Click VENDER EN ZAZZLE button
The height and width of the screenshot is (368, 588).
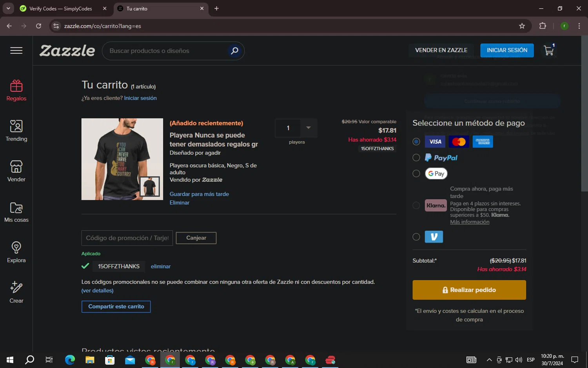pos(441,50)
